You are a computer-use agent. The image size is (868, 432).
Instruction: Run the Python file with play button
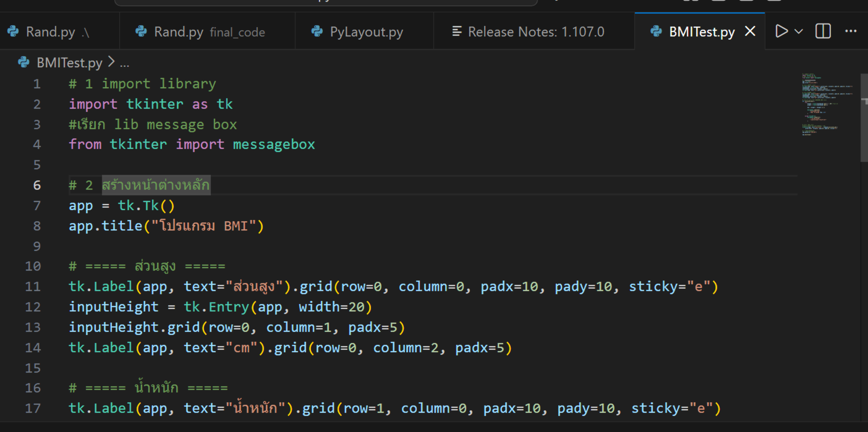(781, 31)
